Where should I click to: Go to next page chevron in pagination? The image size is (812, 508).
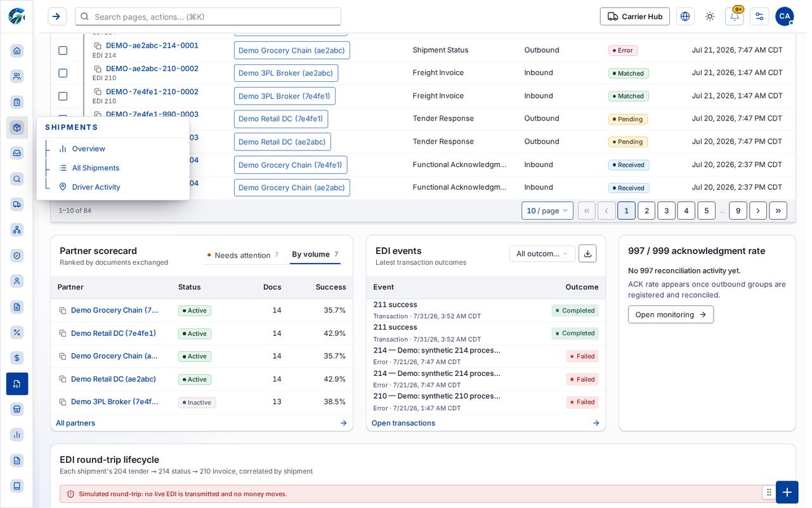[758, 211]
